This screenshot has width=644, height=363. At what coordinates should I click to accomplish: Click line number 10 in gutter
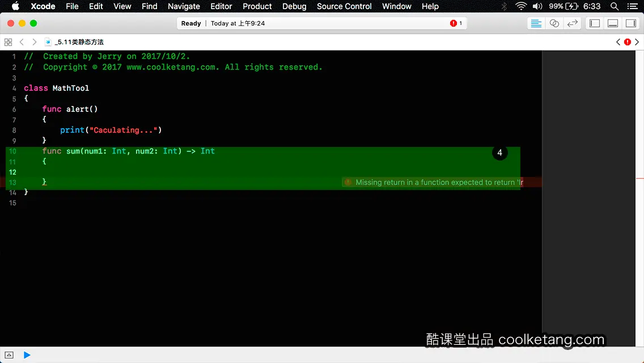click(12, 151)
